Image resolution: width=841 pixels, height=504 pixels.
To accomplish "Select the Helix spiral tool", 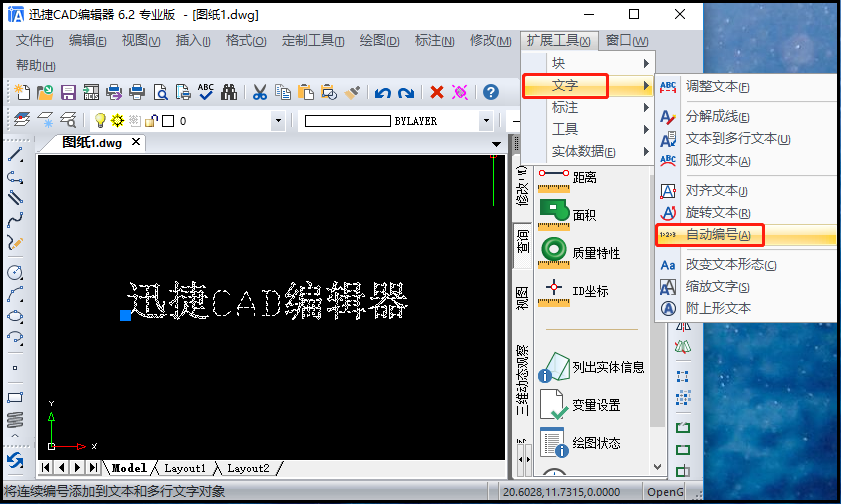I will pos(15,419).
